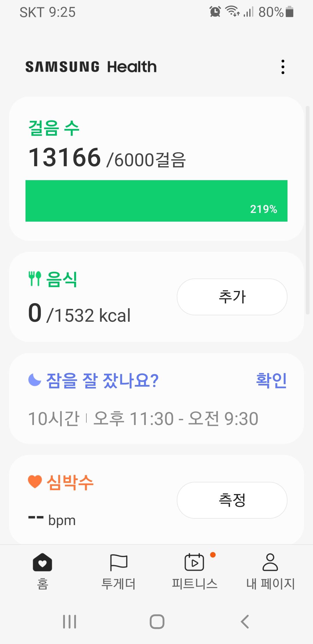Tap the fork and spoon food icon

pos(35,279)
